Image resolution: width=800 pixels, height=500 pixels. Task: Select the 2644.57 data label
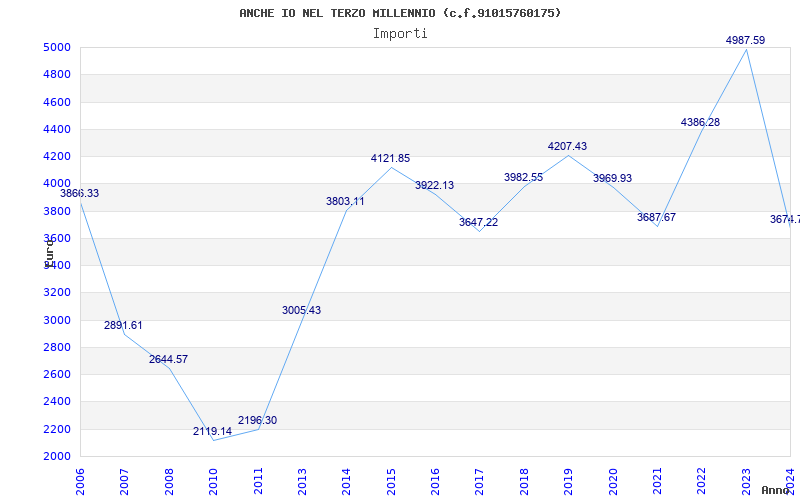(x=168, y=359)
